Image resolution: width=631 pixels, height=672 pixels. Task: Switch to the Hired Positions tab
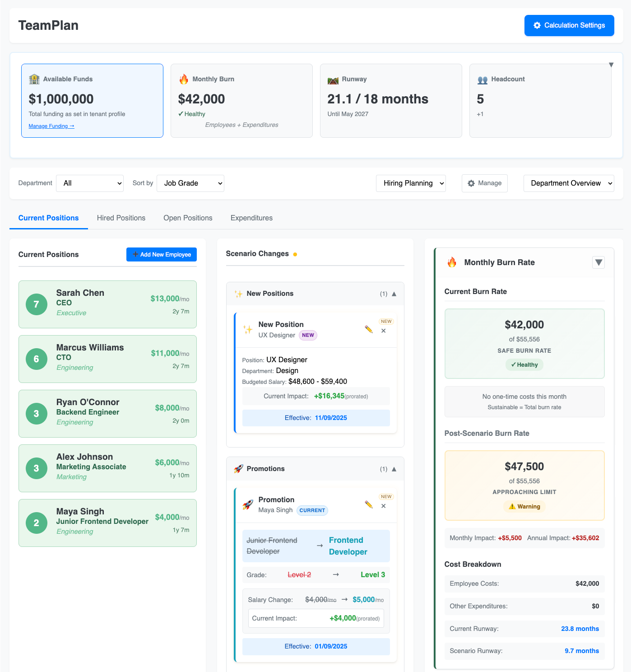[x=121, y=218]
